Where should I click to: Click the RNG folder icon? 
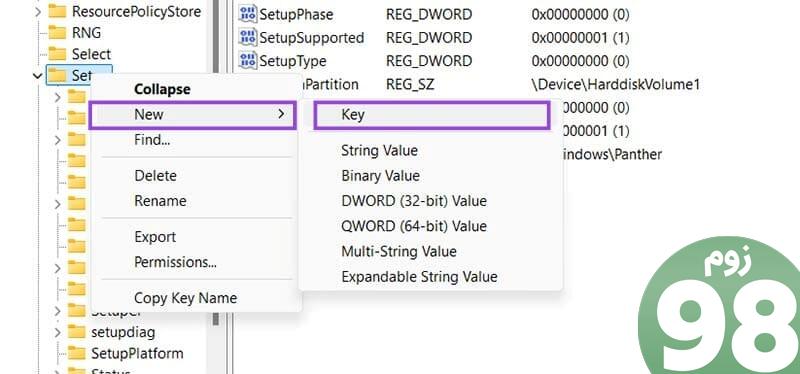[57, 33]
